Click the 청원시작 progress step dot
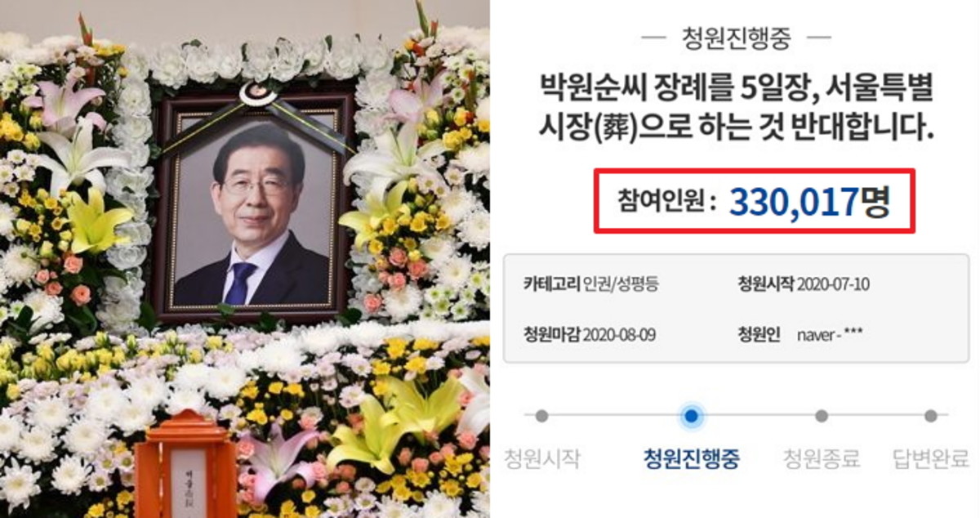Screen dimensions: 980x518 tap(541, 416)
